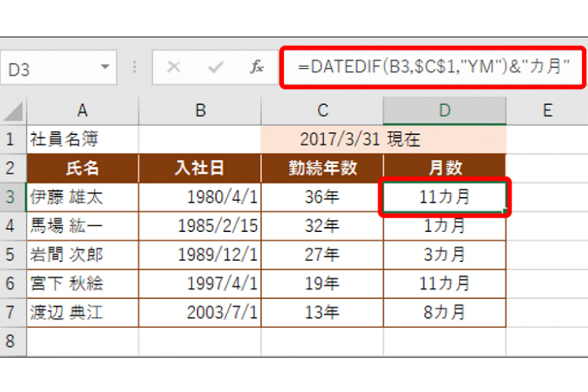Select row 3 header
The height and width of the screenshot is (392, 588).
point(13,197)
